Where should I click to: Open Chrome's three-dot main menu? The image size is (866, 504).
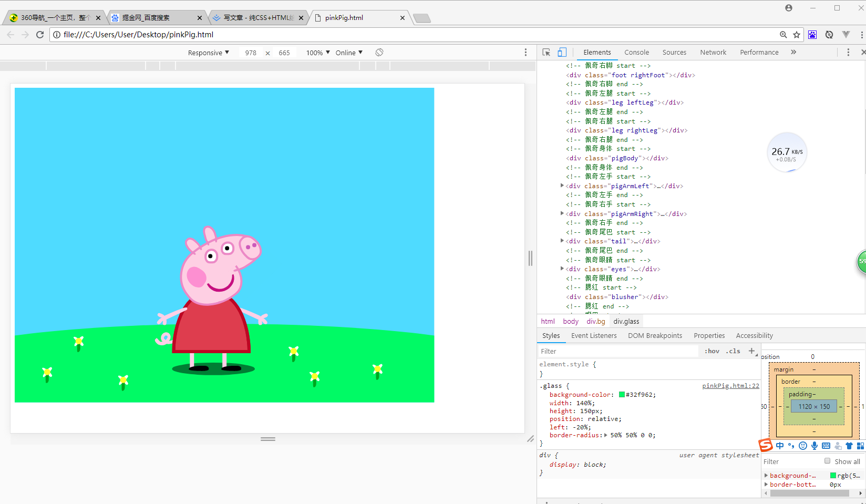point(862,35)
